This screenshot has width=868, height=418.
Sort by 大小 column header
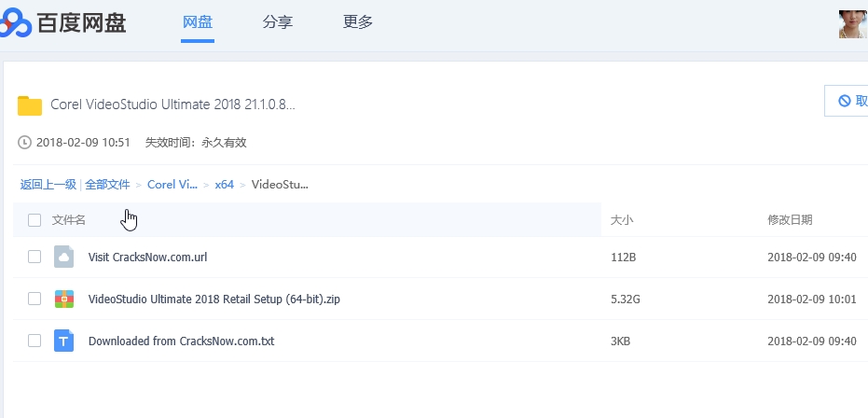622,220
